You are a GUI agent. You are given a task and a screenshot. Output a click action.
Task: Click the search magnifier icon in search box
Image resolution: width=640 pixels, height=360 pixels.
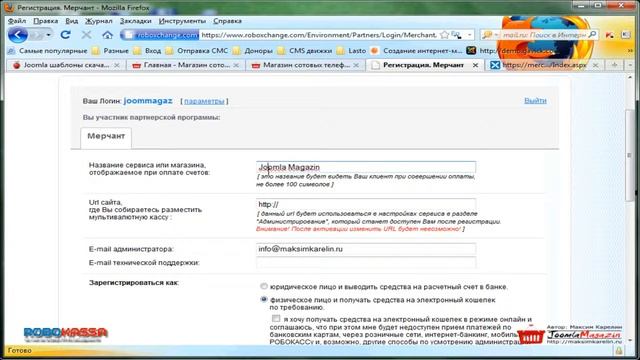tap(592, 35)
